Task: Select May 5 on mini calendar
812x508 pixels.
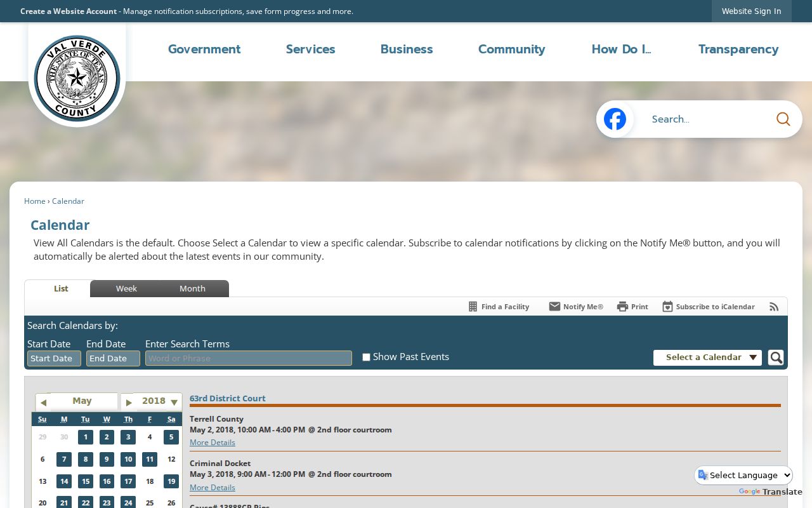Action: coord(171,437)
